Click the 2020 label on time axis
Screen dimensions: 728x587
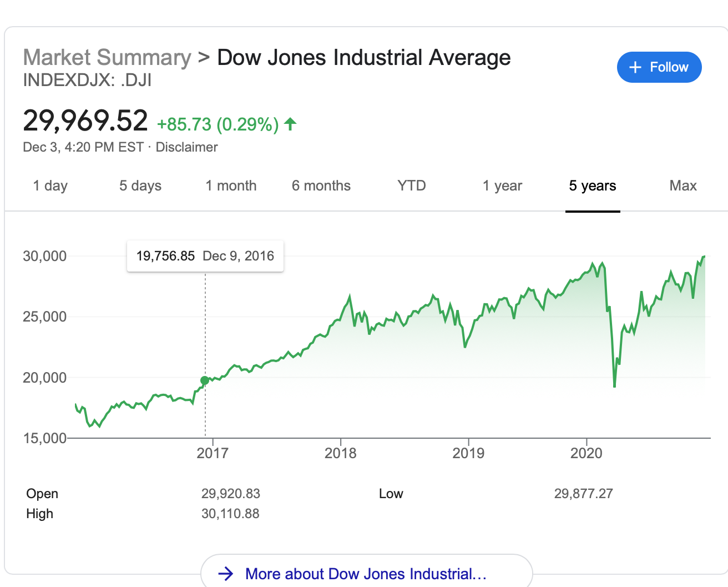coord(587,453)
